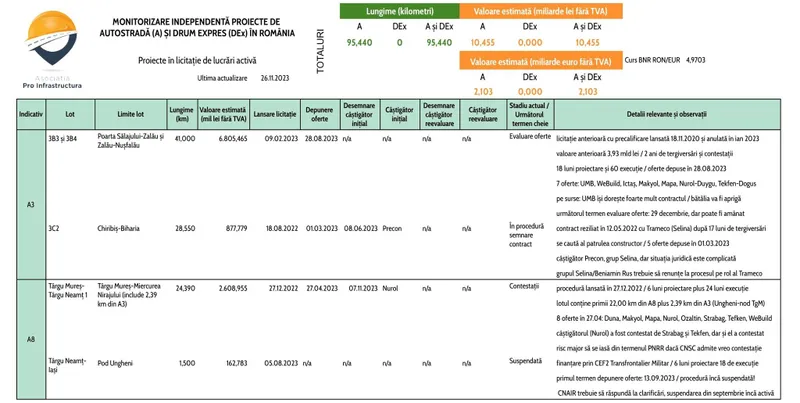
Task: Click the lot cell 3B3 și 3B4
Action: pos(62,138)
